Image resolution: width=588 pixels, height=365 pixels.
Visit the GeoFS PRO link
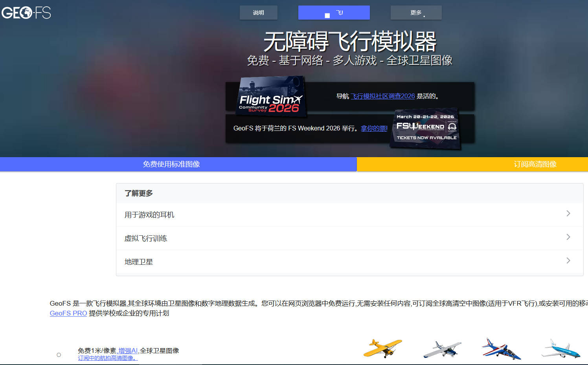[68, 313]
